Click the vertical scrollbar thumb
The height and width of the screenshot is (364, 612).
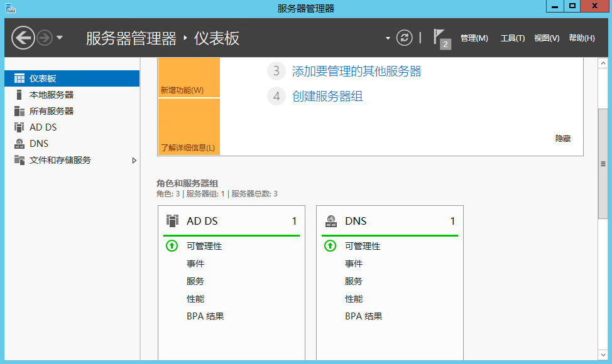tap(603, 164)
